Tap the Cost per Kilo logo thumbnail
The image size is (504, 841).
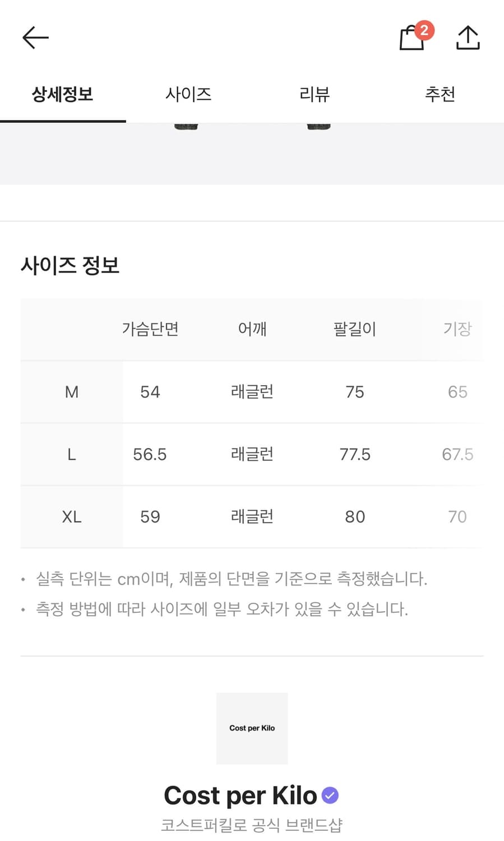(252, 728)
